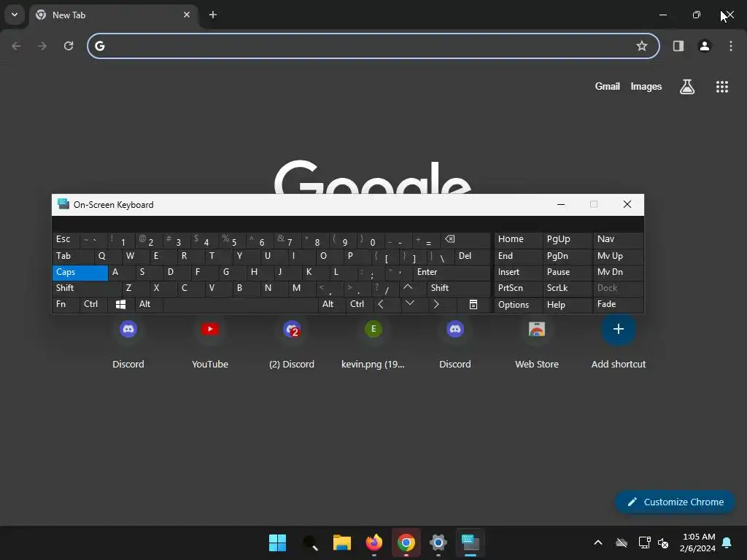
Task: Click the Del key
Action: [472, 256]
